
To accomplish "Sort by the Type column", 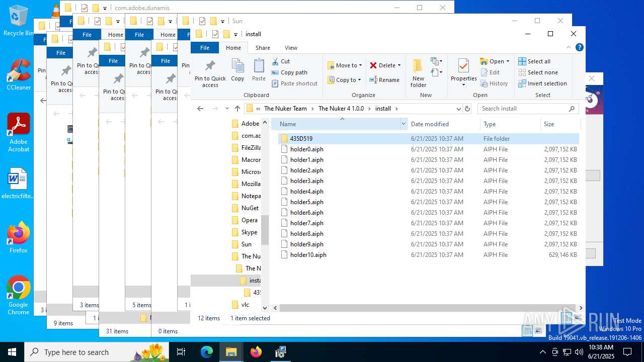I will pyautogui.click(x=510, y=124).
